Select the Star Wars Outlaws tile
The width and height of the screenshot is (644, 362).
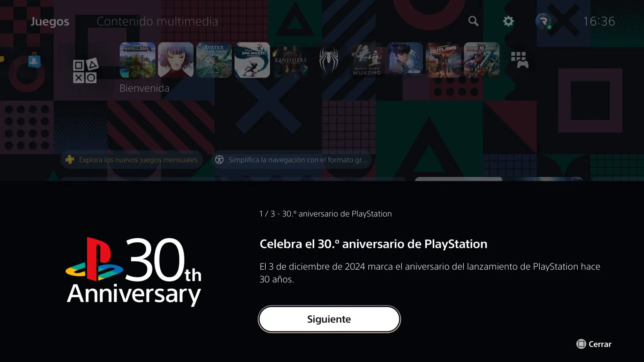pyautogui.click(x=444, y=60)
